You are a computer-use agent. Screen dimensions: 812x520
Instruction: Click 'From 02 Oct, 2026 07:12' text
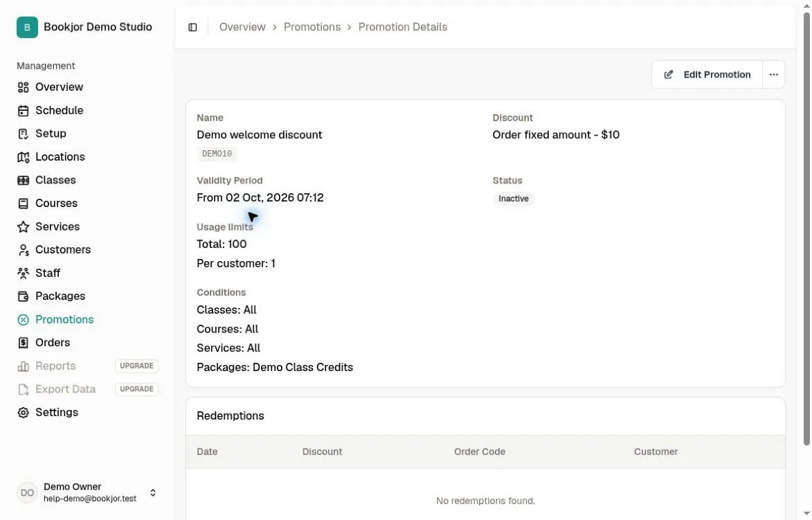pyautogui.click(x=260, y=198)
